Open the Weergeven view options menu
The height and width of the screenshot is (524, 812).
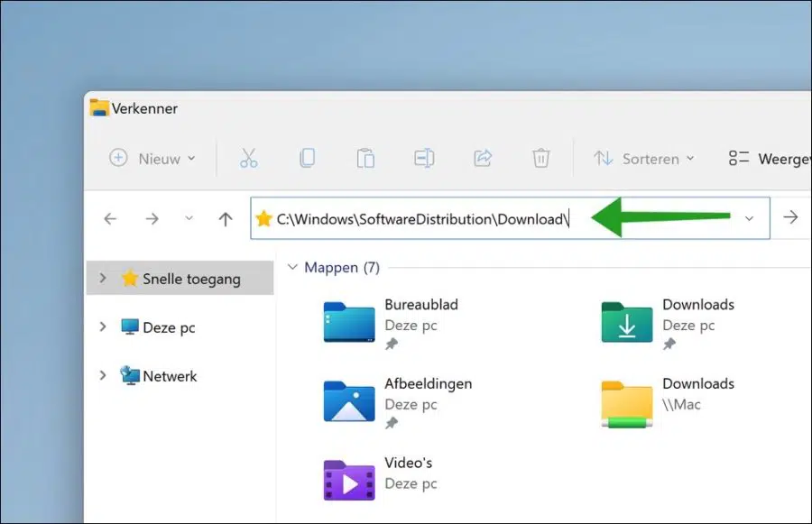point(770,159)
